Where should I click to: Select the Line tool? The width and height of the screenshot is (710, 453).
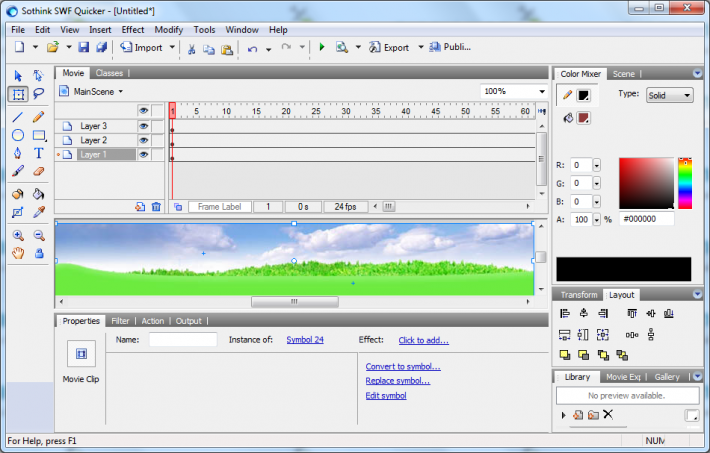[18, 117]
